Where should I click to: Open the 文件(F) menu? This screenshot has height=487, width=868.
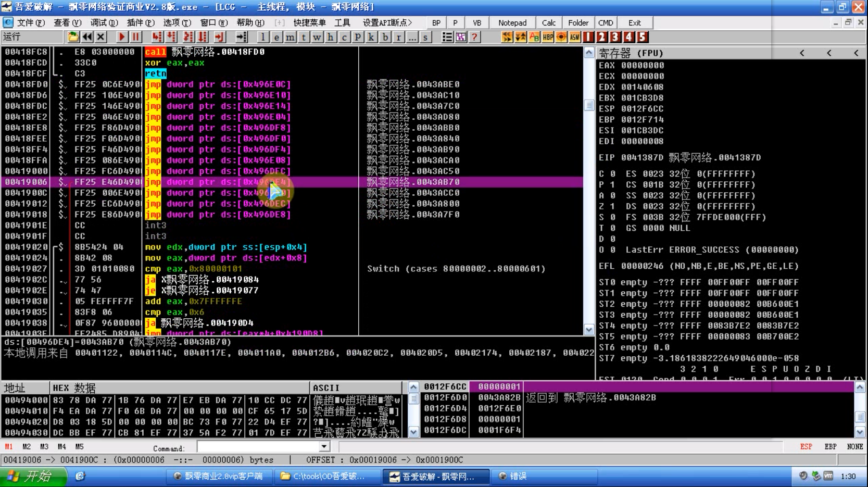[x=31, y=22]
